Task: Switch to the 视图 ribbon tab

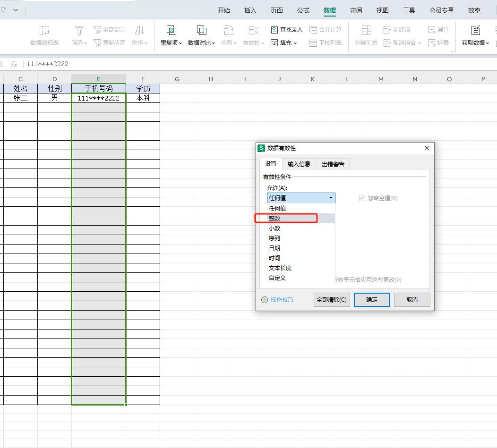Action: 382,10
